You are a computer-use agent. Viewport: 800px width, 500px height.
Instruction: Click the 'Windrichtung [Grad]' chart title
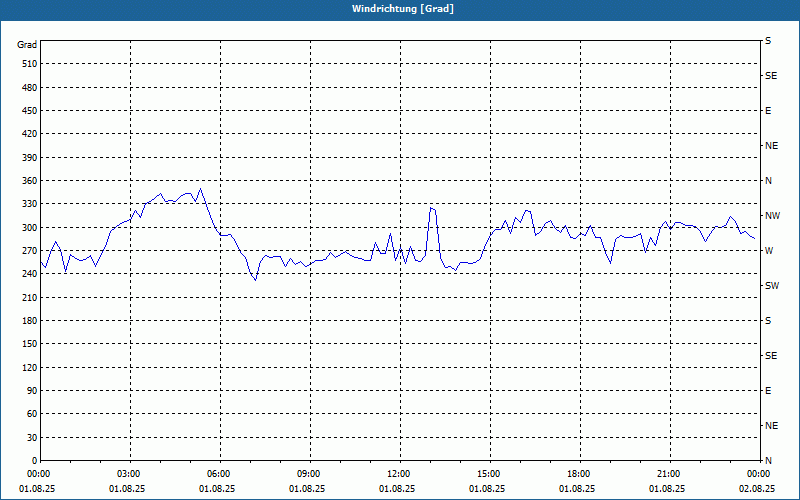click(403, 9)
